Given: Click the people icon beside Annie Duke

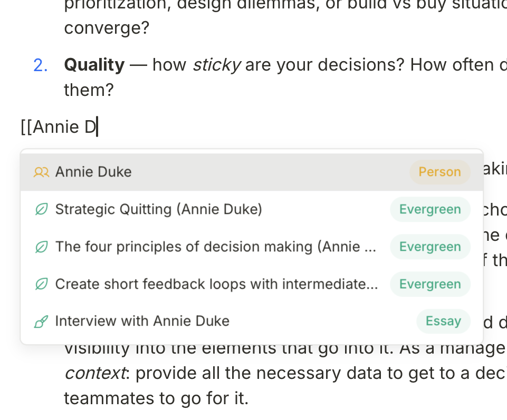Looking at the screenshot, I should click(41, 172).
